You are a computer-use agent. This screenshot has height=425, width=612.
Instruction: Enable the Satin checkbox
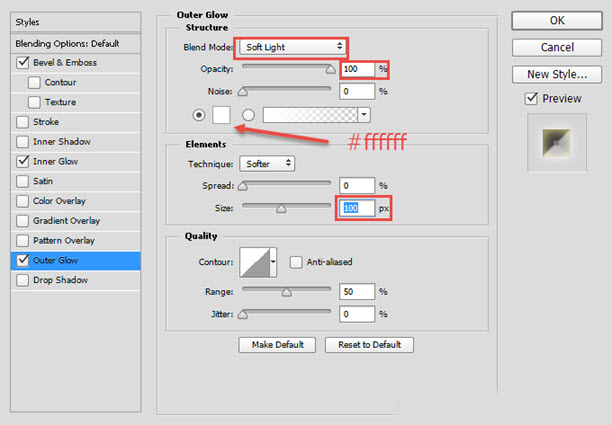pyautogui.click(x=23, y=181)
